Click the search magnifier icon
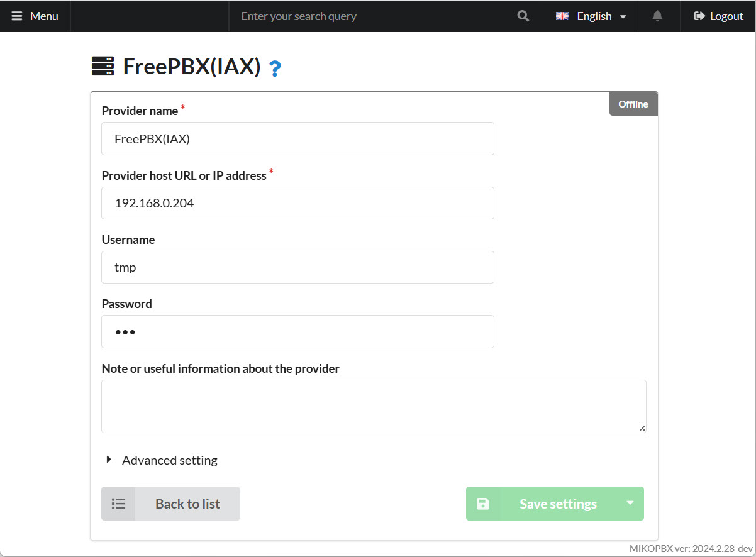 pos(523,16)
